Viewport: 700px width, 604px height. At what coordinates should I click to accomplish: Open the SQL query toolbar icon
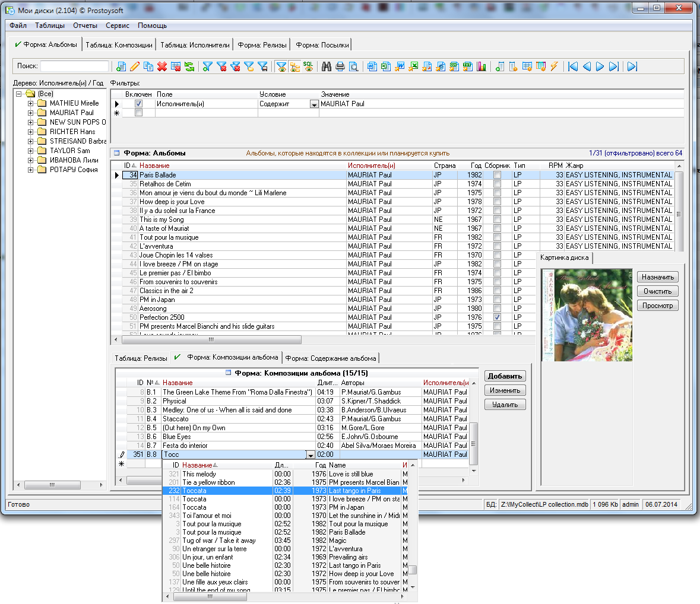point(308,66)
